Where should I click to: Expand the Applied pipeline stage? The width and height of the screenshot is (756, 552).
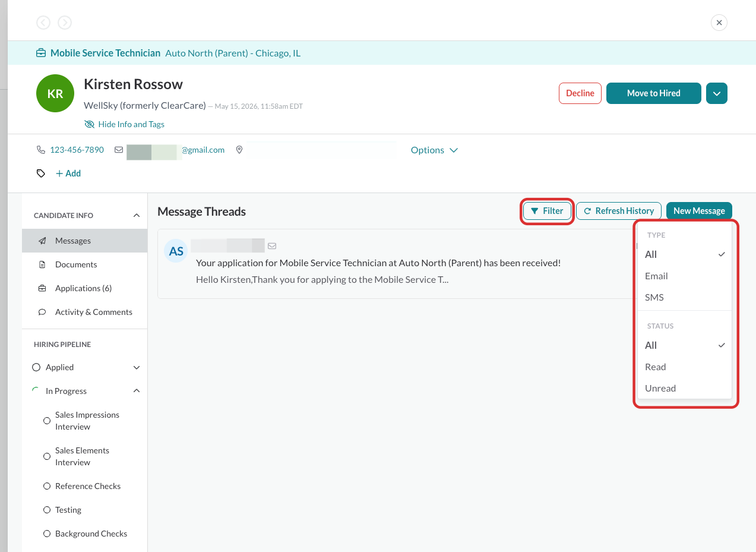click(136, 367)
